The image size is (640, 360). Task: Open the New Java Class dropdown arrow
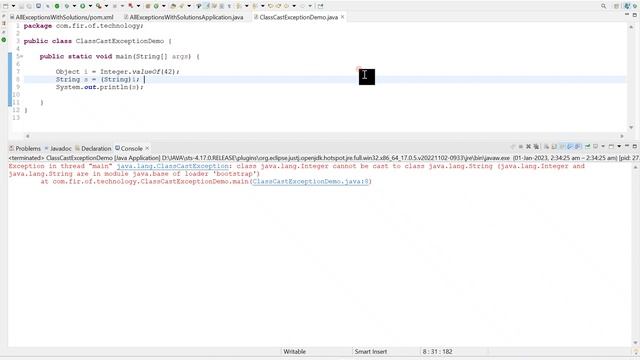164,6
